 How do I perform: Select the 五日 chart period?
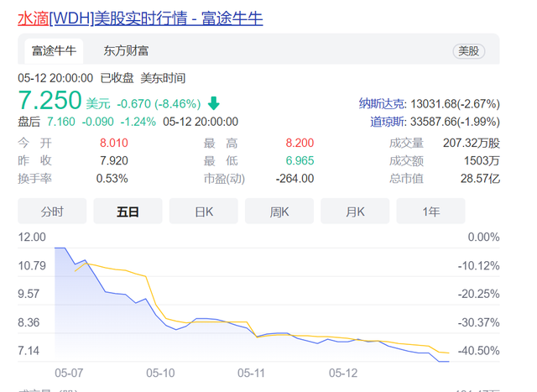click(x=128, y=211)
